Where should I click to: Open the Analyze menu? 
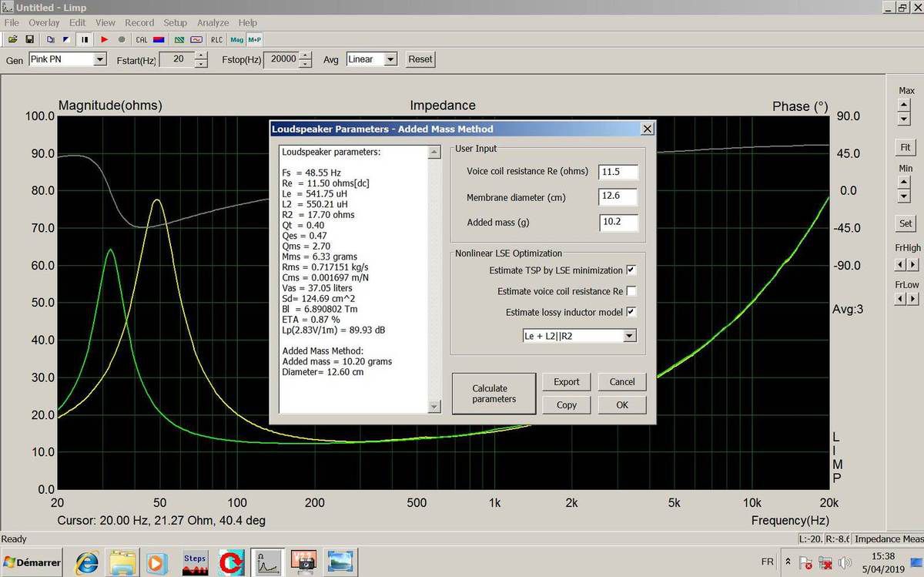tap(213, 23)
